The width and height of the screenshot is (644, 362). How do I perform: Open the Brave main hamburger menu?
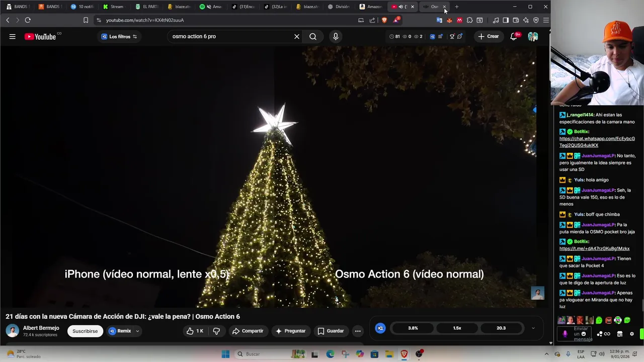pos(546,20)
